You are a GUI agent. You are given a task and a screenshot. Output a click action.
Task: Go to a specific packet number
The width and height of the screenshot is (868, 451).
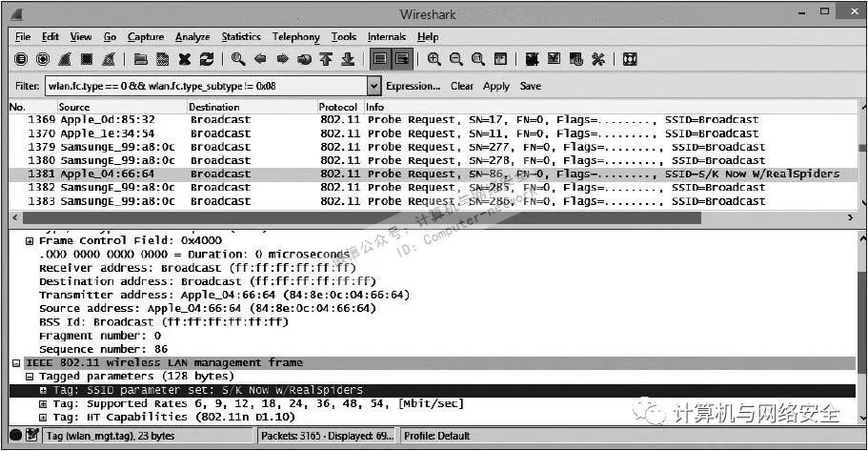click(304, 59)
